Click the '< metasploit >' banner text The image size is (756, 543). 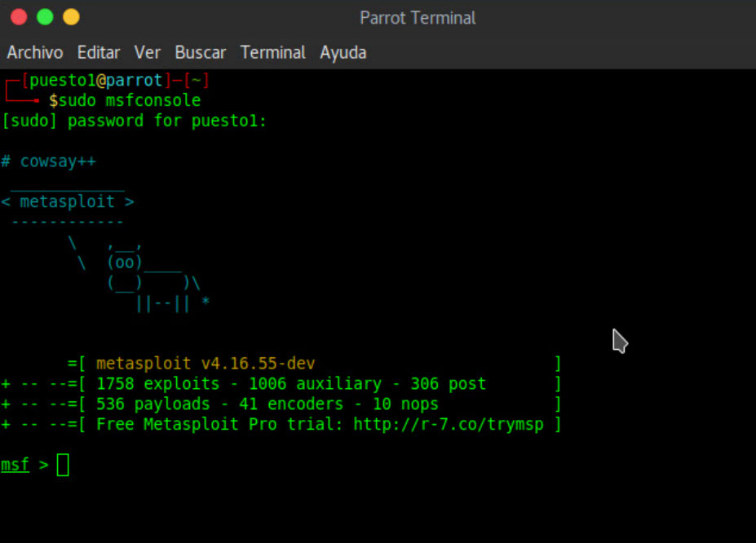click(x=68, y=201)
